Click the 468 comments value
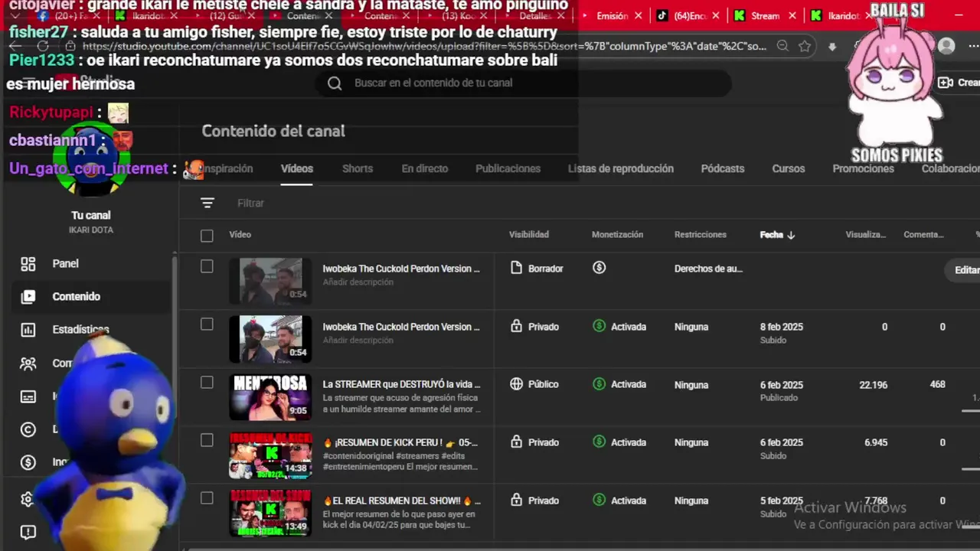Viewport: 980px width, 551px height. coord(937,384)
